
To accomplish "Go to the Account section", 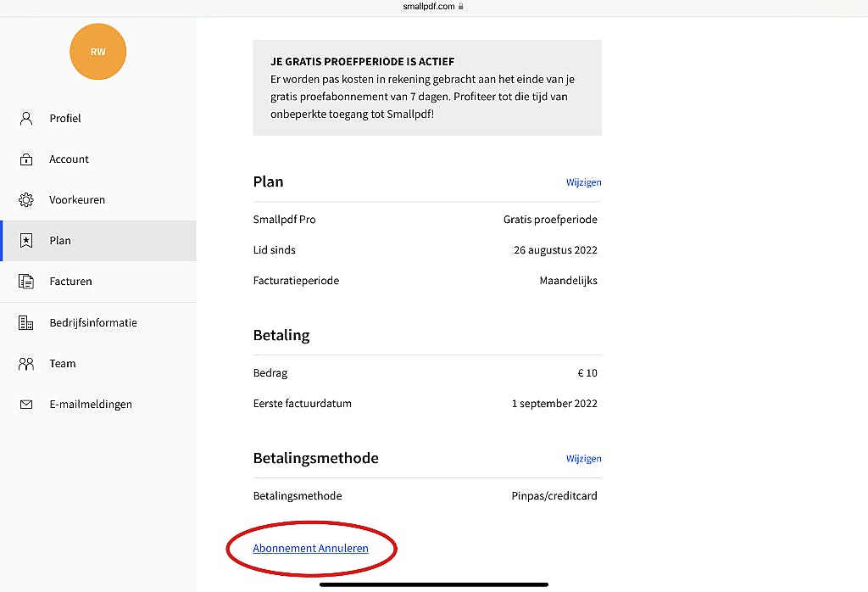I will tap(69, 159).
